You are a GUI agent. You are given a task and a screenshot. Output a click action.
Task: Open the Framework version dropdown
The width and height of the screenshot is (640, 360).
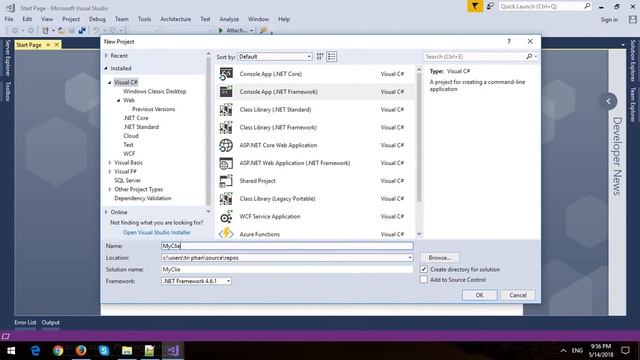(x=196, y=281)
